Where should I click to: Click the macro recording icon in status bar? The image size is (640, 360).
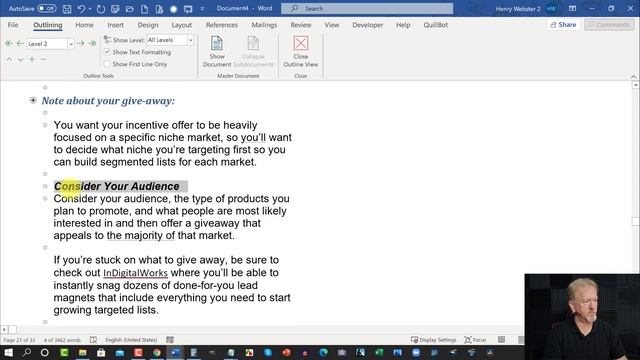[170, 340]
